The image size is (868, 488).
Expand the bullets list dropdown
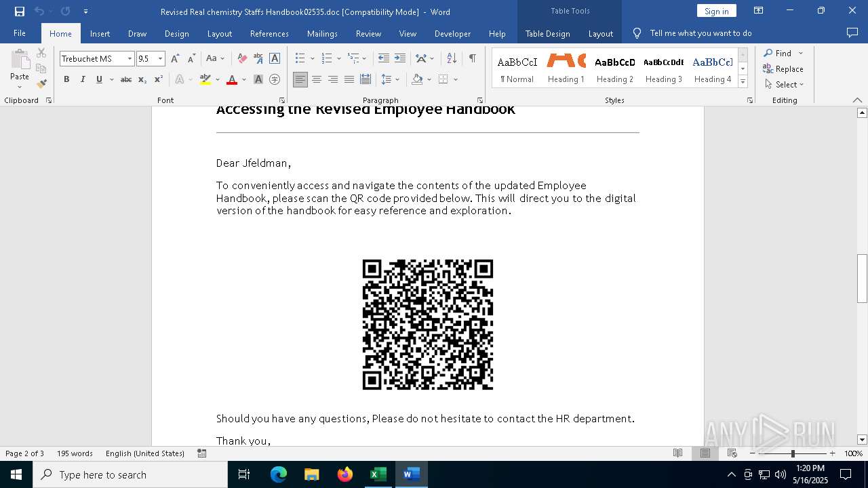(313, 59)
